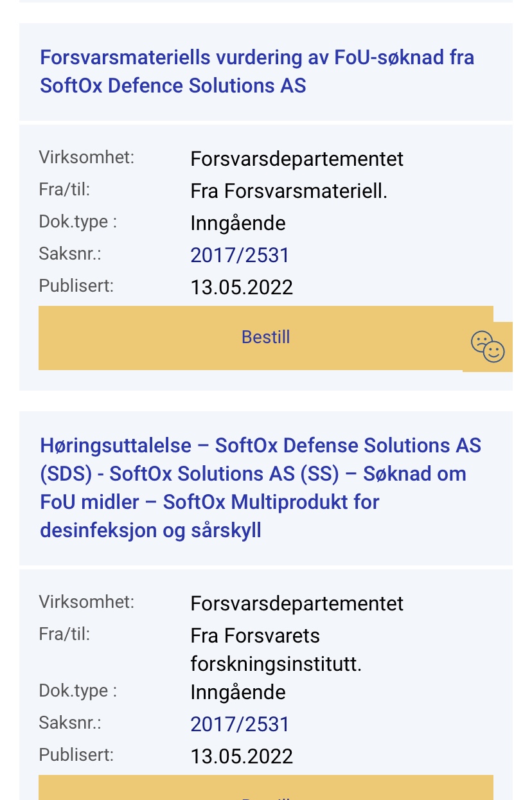Open case number 2017/2531 in Høringsuttalelse record

click(240, 724)
